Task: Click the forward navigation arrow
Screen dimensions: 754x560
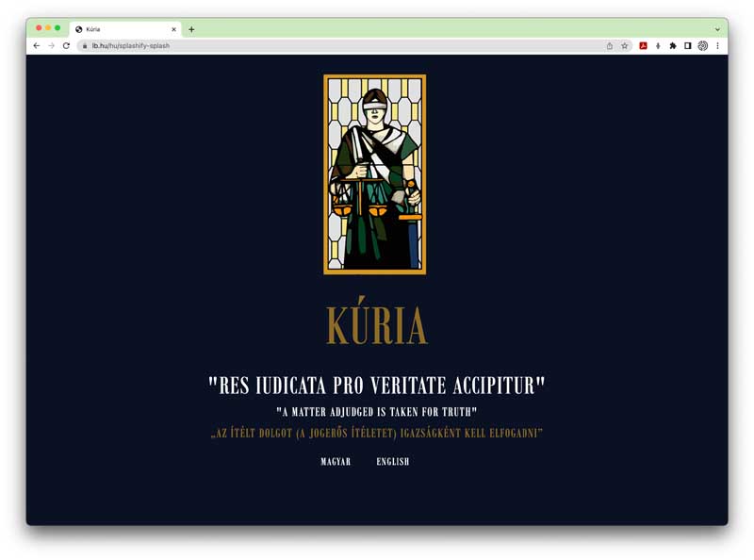Action: (x=52, y=45)
